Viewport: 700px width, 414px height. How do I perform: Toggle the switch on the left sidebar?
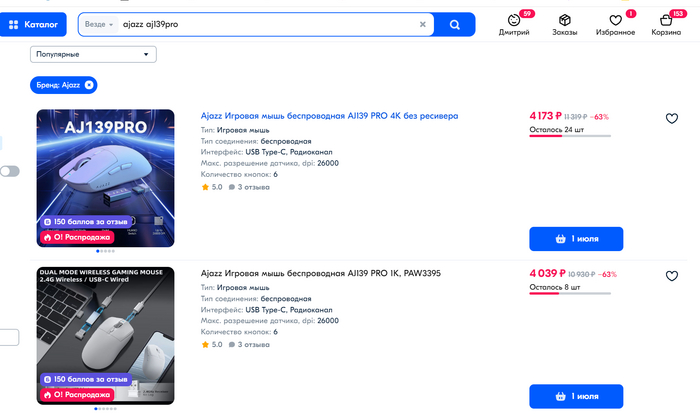(10, 171)
